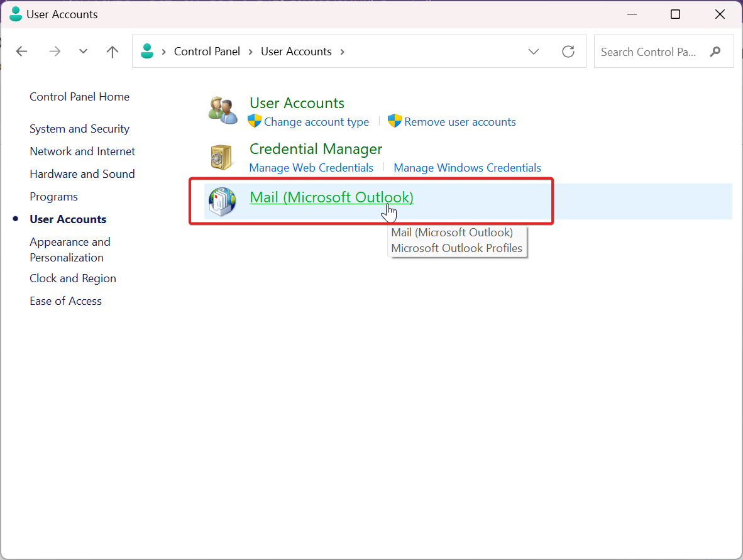The height and width of the screenshot is (560, 743).
Task: Open Control Panel Home
Action: click(x=80, y=97)
